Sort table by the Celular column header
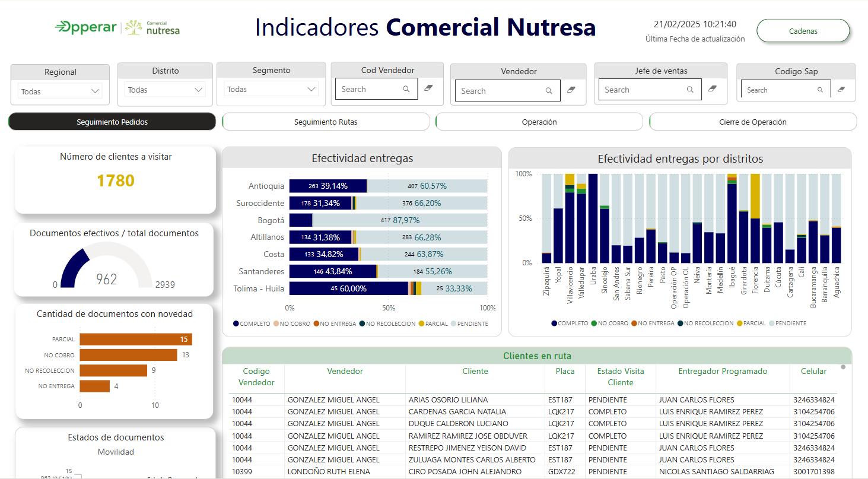 813,372
